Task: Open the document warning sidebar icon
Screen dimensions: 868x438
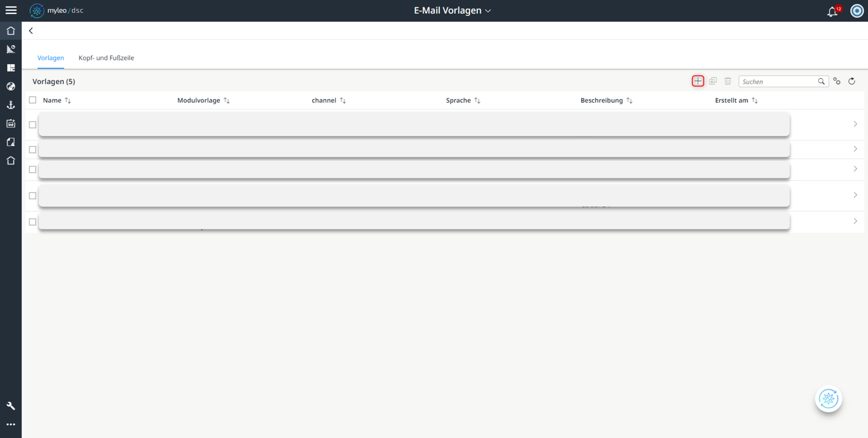Action: click(x=11, y=142)
